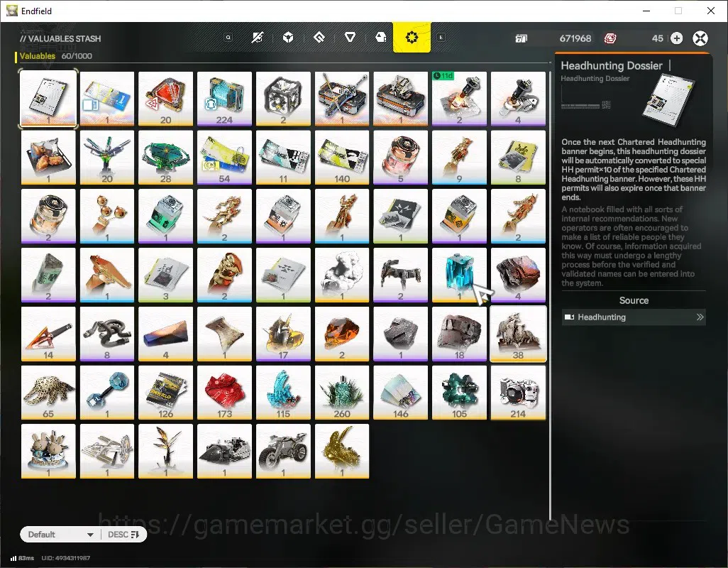Select the Headhunting Dossier item
This screenshot has height=568, width=728.
48,99
